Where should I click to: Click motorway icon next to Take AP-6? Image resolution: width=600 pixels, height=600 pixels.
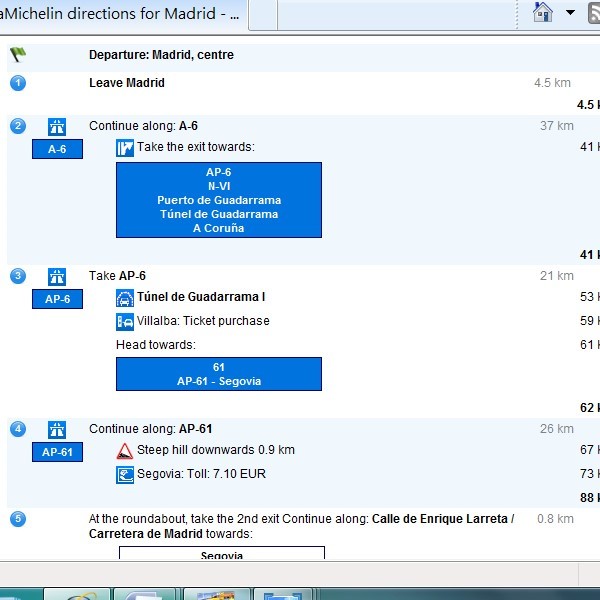click(57, 277)
